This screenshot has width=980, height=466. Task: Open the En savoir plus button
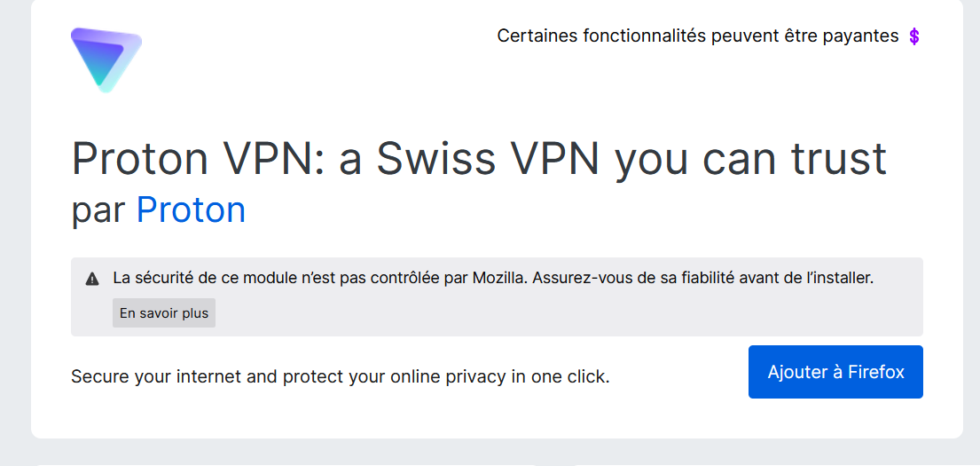point(164,313)
